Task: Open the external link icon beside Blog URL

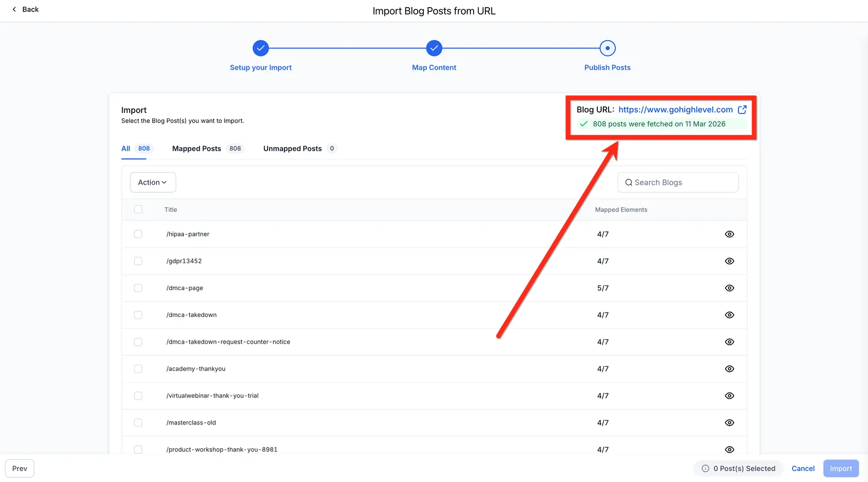Action: pyautogui.click(x=742, y=110)
